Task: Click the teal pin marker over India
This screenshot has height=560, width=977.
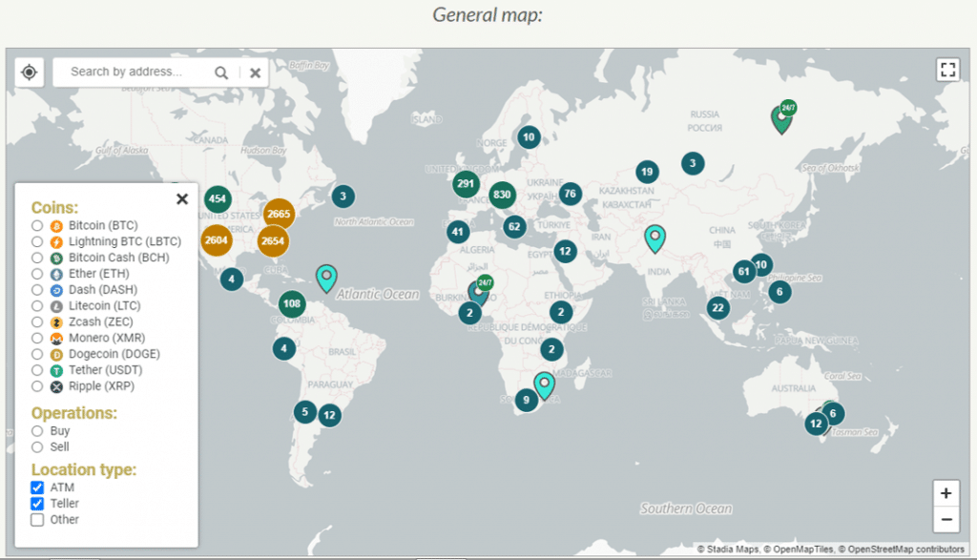Action: (655, 238)
